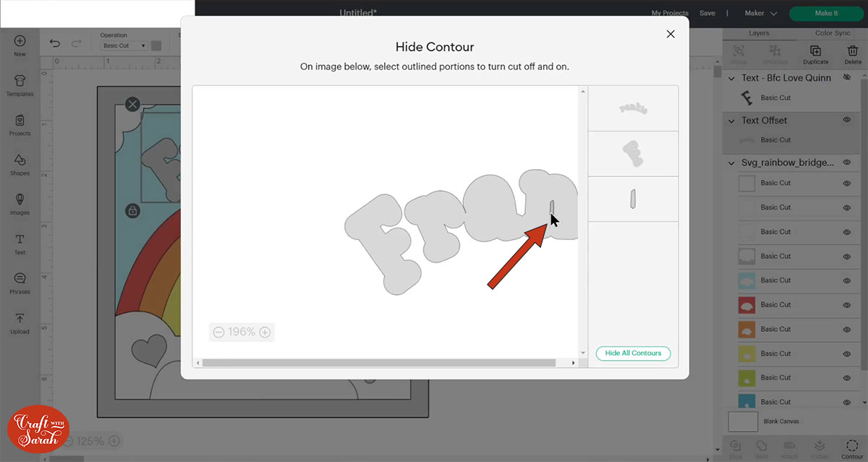Viewport: 868px width, 462px height.
Task: Click the Hide All Contours button
Action: [x=633, y=353]
